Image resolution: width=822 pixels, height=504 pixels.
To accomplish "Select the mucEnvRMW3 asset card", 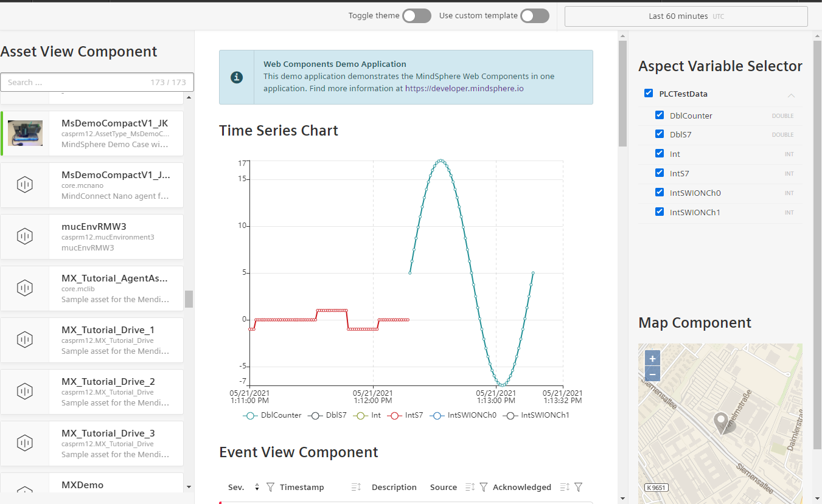I will tap(92, 236).
